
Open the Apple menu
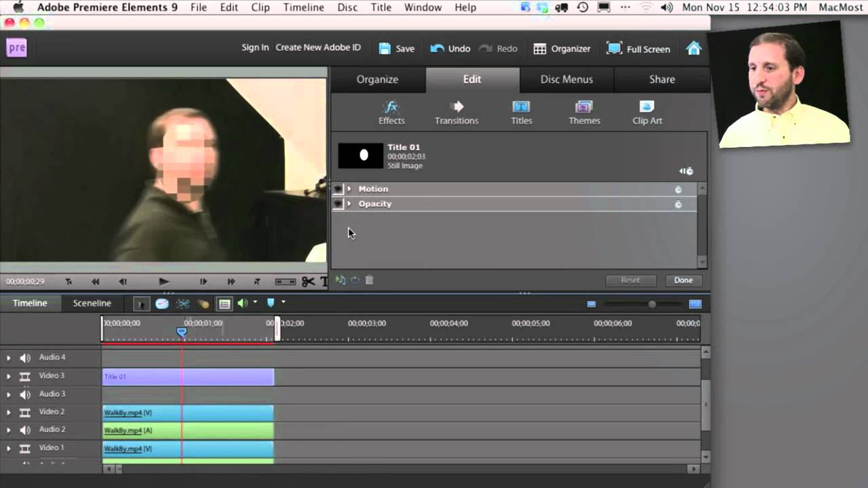[18, 7]
